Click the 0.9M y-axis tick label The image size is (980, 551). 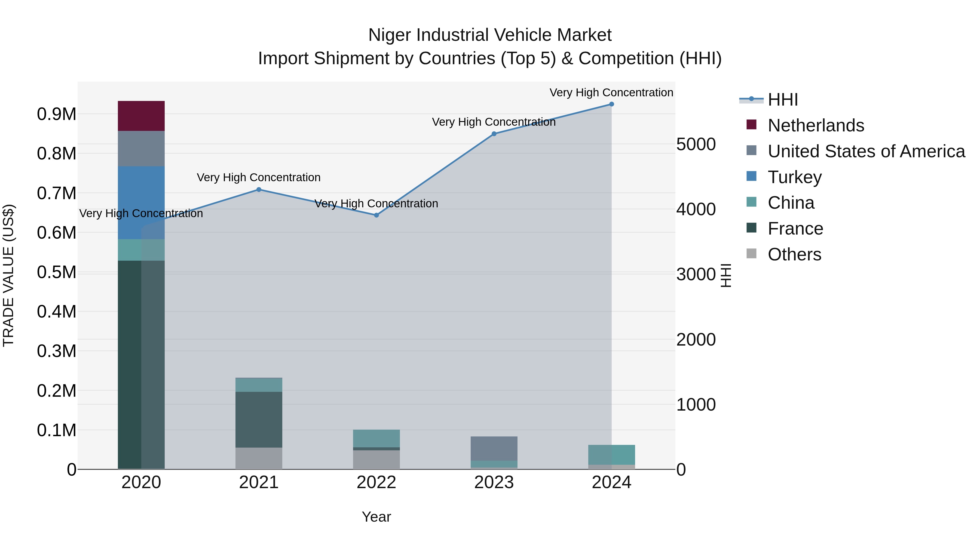[x=57, y=114]
